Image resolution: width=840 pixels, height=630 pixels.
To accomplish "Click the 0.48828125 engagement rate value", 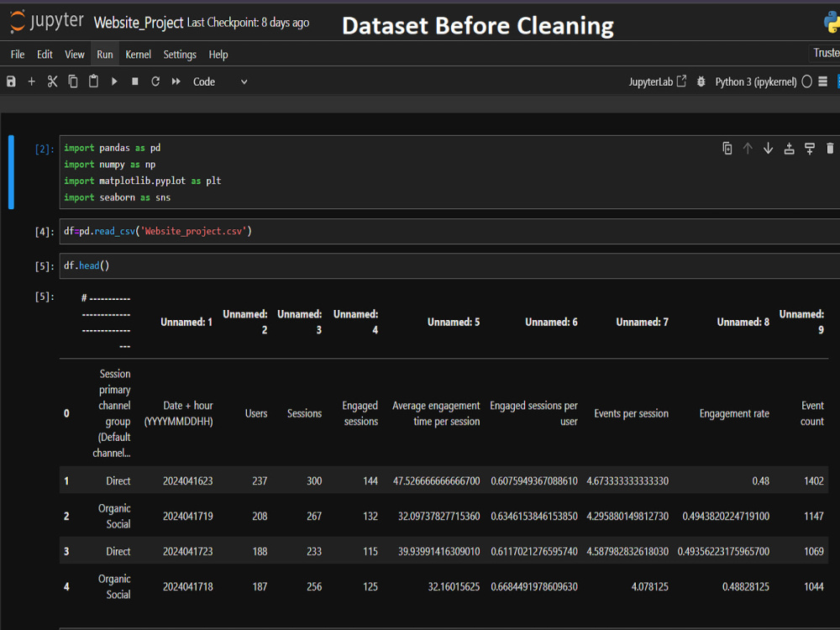I will 745,586.
